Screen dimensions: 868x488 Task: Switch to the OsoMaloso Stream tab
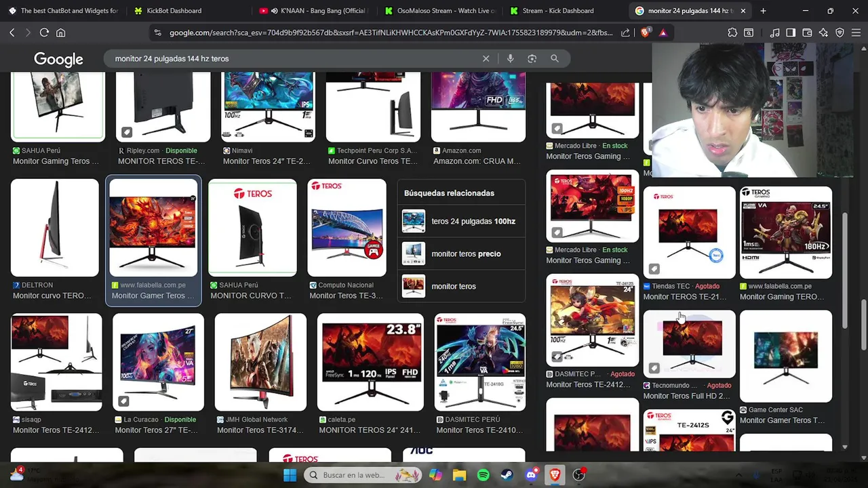coord(441,11)
